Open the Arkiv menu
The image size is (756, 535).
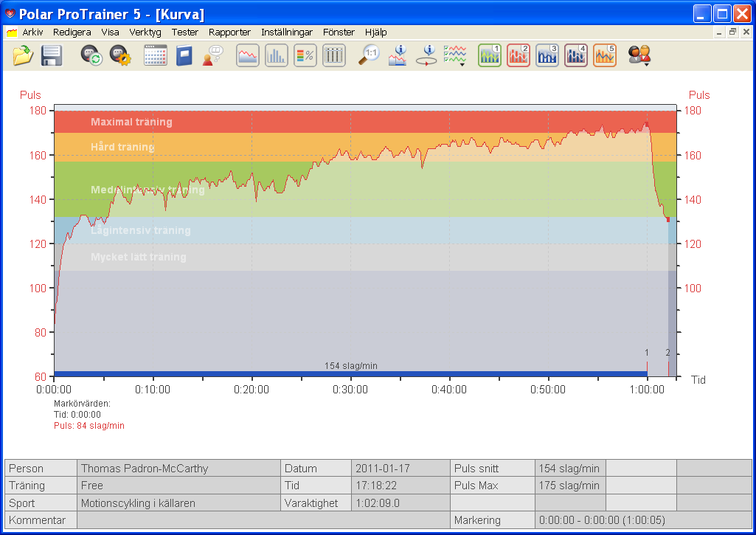coord(32,32)
